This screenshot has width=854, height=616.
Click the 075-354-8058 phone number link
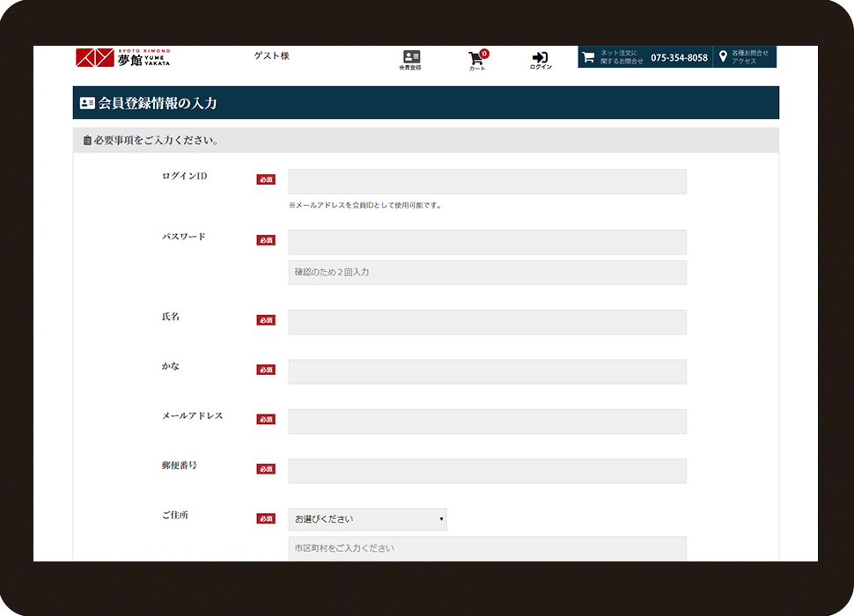point(679,58)
